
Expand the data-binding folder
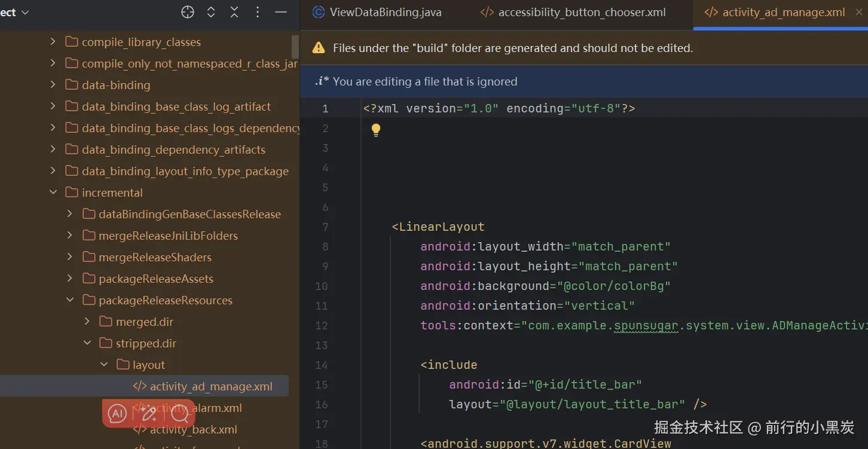53,85
